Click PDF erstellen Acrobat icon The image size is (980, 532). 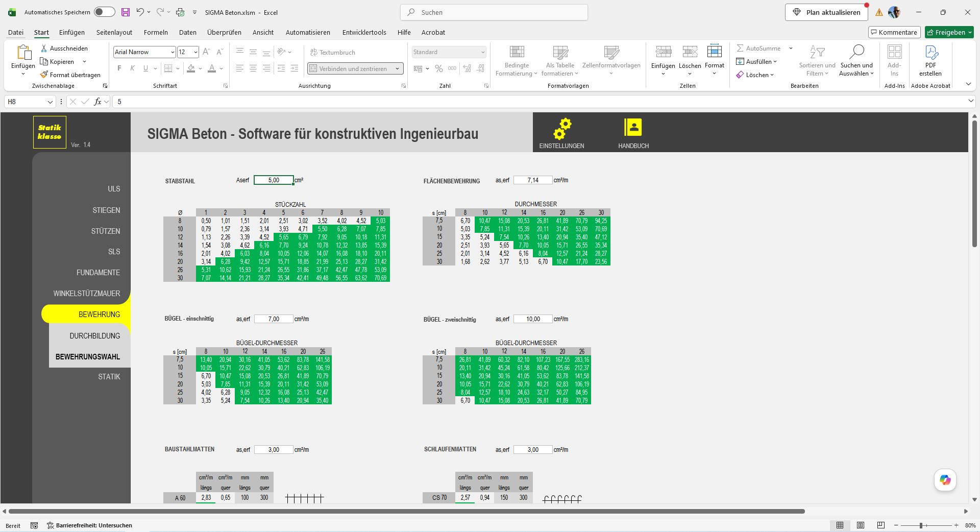click(x=931, y=52)
